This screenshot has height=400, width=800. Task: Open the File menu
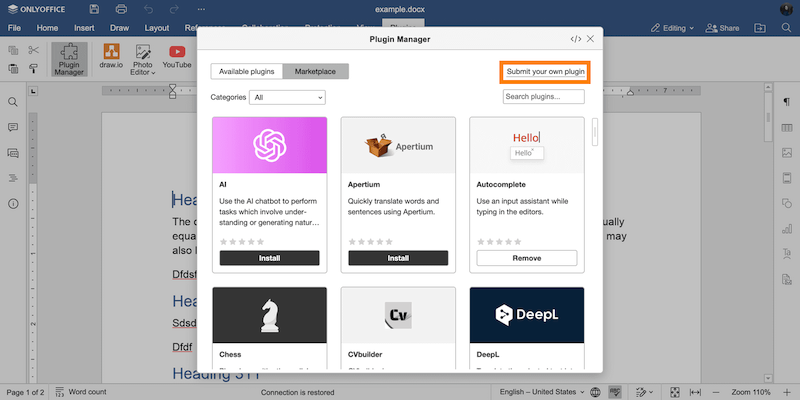tap(15, 28)
